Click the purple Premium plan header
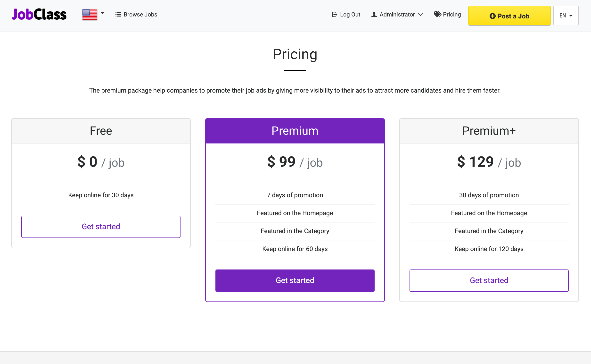 (295, 131)
